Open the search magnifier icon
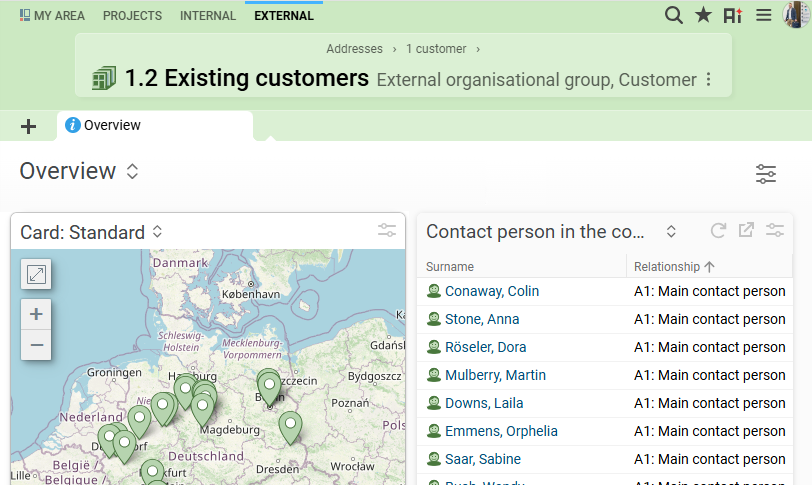Image resolution: width=812 pixels, height=485 pixels. point(674,15)
